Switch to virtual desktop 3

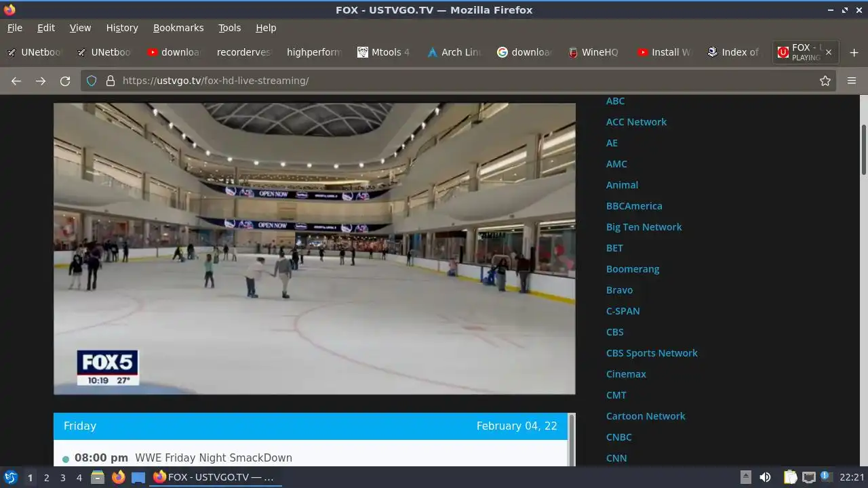pos(62,477)
